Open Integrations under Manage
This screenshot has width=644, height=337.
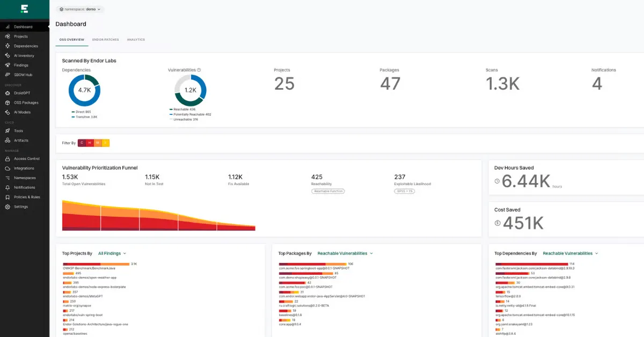click(24, 168)
